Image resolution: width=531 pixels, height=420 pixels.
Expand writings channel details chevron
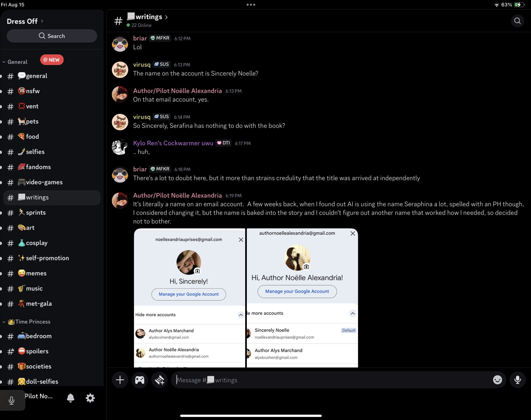pyautogui.click(x=167, y=17)
